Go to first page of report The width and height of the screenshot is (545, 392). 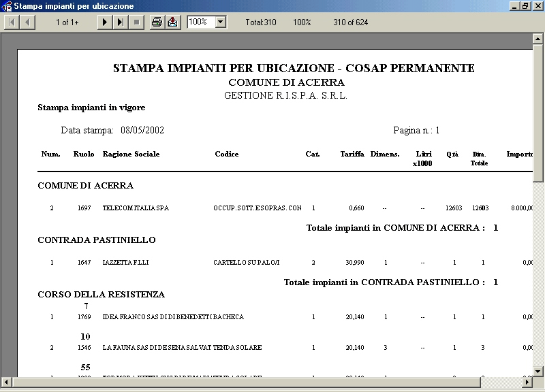[12, 22]
